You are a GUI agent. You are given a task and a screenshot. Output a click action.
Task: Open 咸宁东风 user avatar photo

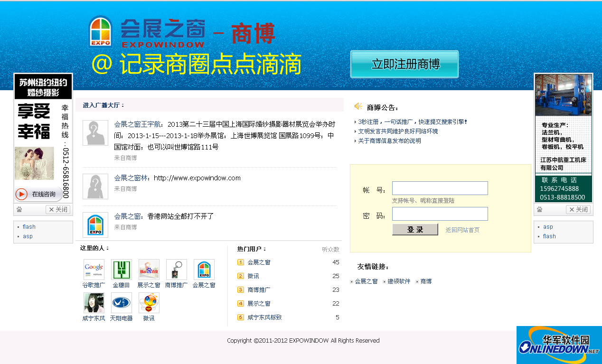click(x=94, y=303)
